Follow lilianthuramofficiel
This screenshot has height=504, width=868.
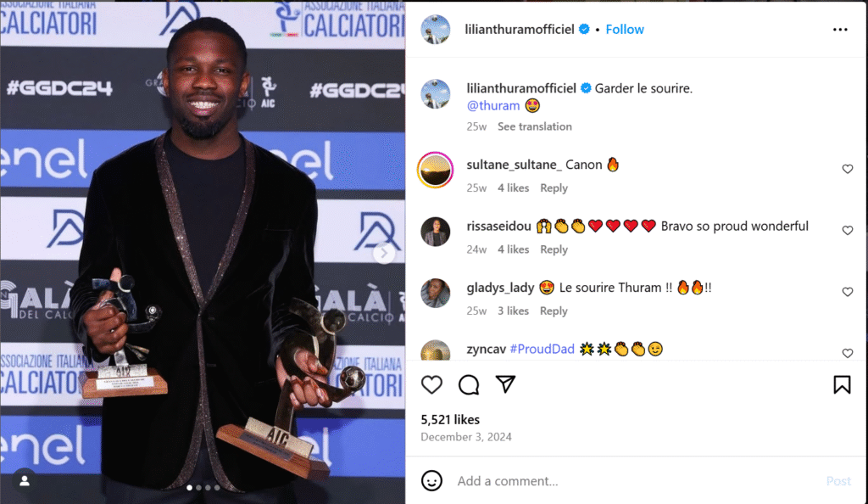click(625, 30)
